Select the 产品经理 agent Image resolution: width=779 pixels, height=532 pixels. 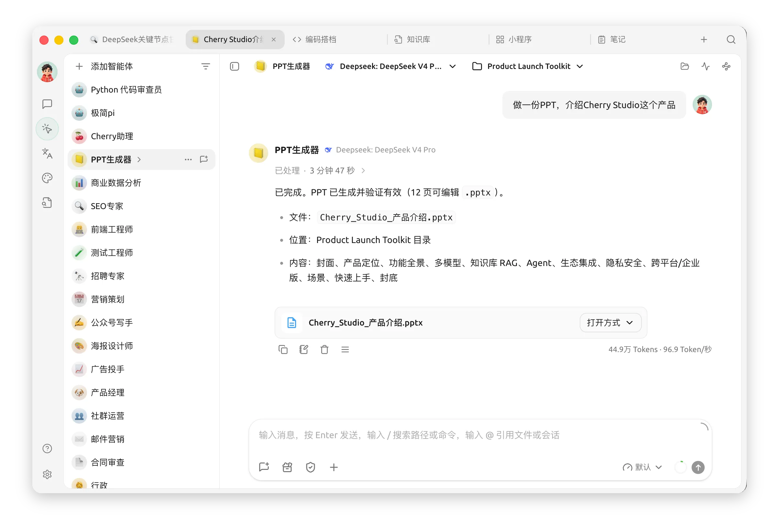pos(141,393)
